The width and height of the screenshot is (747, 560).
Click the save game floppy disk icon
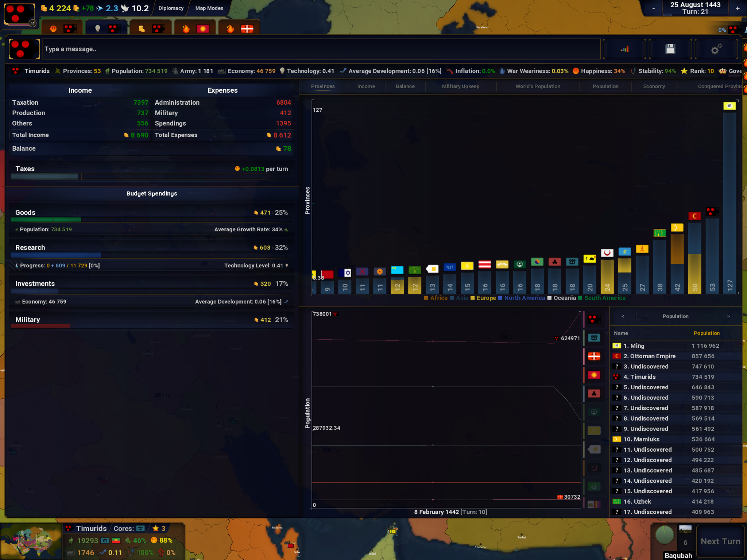(x=670, y=49)
